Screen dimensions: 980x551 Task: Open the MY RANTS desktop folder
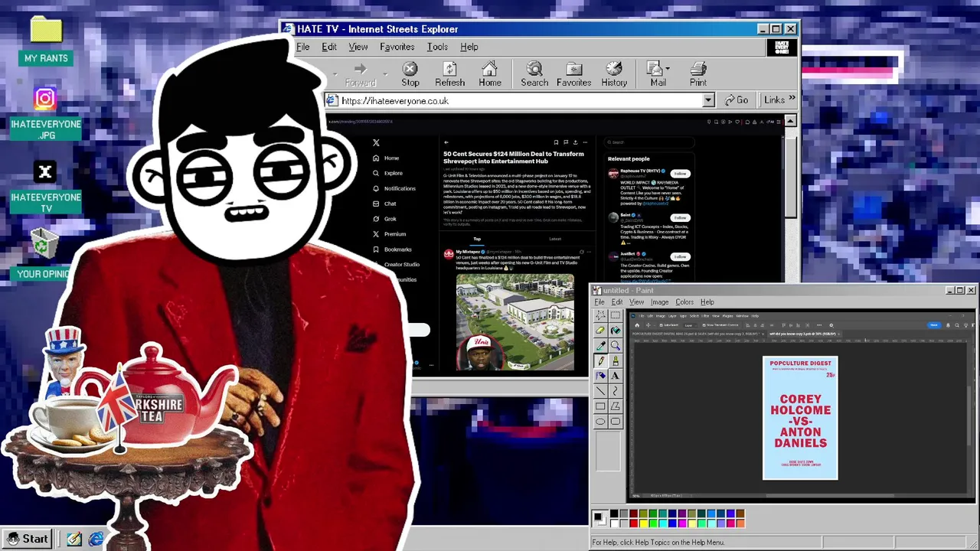pyautogui.click(x=46, y=40)
